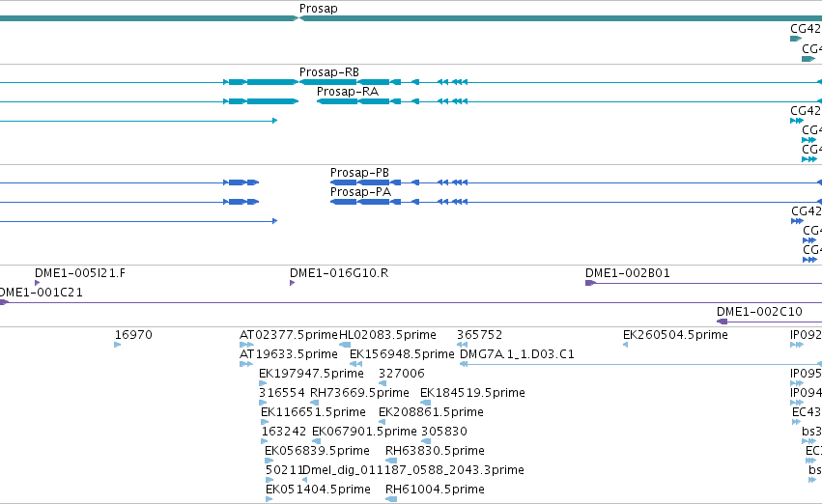Select the DME1-002C10 feature label
The image size is (822, 504).
point(759,311)
